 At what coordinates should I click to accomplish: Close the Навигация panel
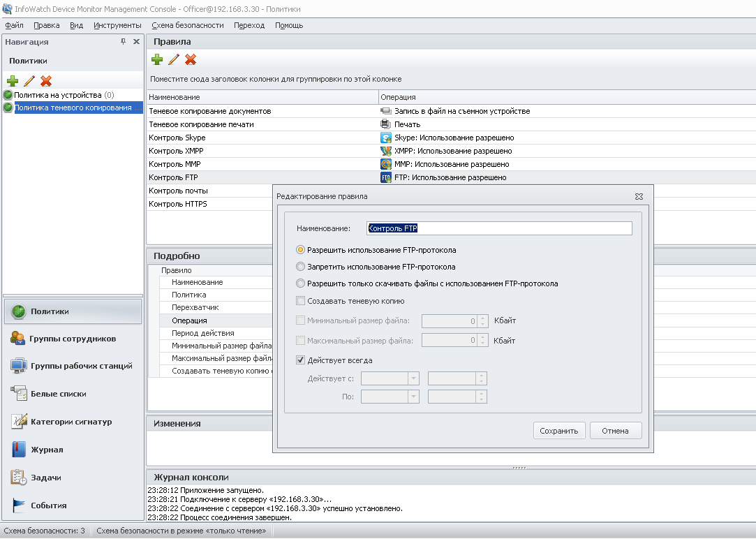[x=136, y=41]
